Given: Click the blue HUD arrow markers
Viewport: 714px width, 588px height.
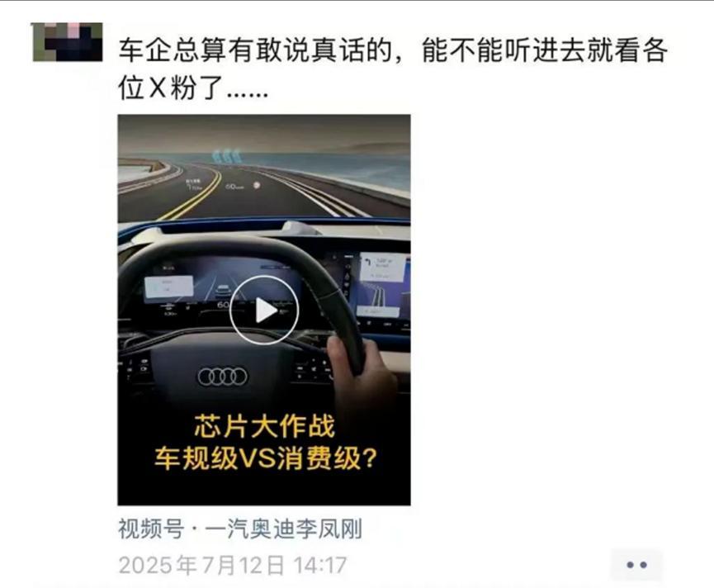Looking at the screenshot, I should tap(226, 156).
